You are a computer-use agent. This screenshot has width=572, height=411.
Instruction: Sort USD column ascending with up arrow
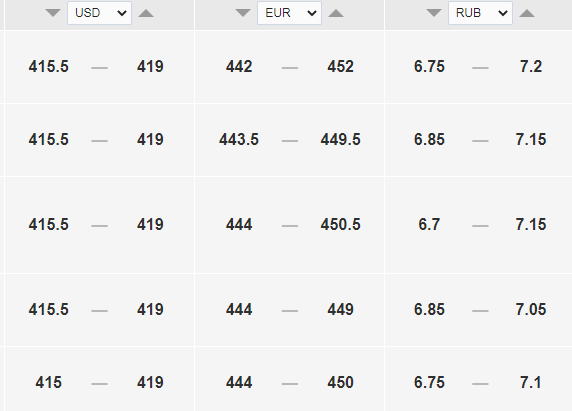(146, 13)
